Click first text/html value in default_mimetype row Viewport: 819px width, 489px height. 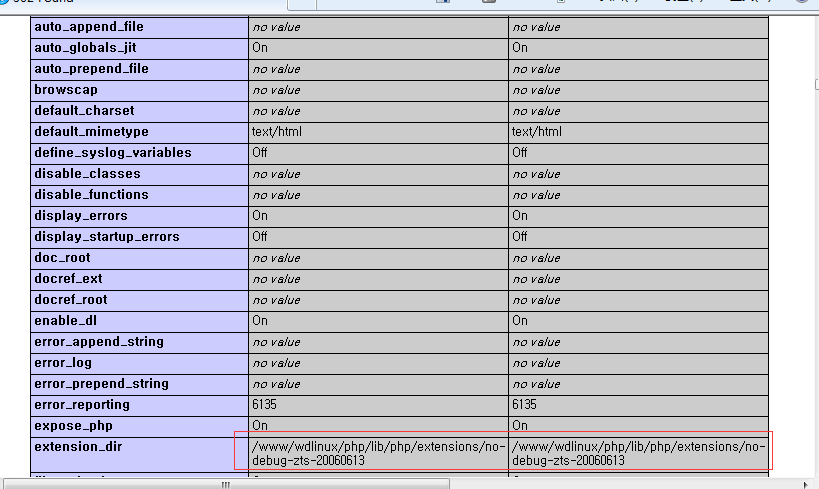(x=277, y=132)
